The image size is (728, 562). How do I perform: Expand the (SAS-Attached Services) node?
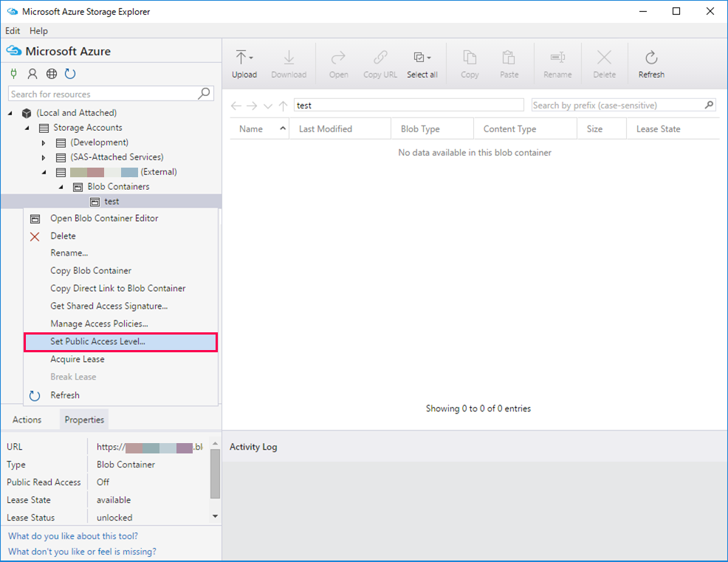pos(44,157)
